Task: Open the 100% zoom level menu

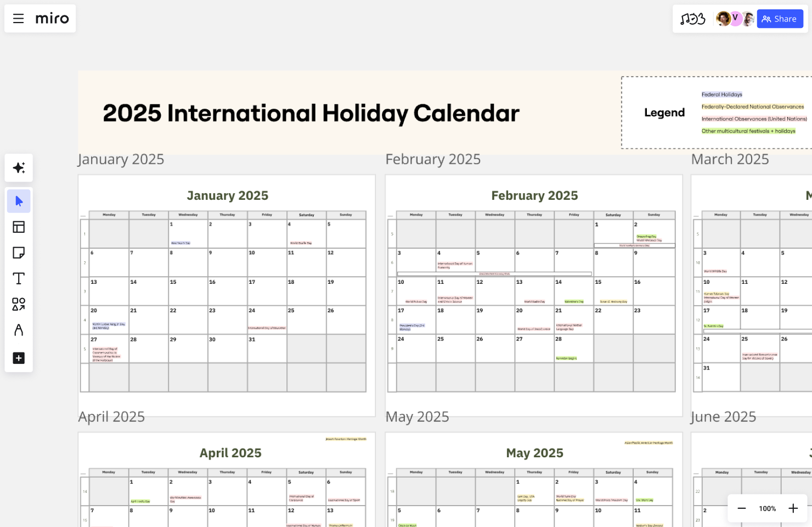Action: 767,508
